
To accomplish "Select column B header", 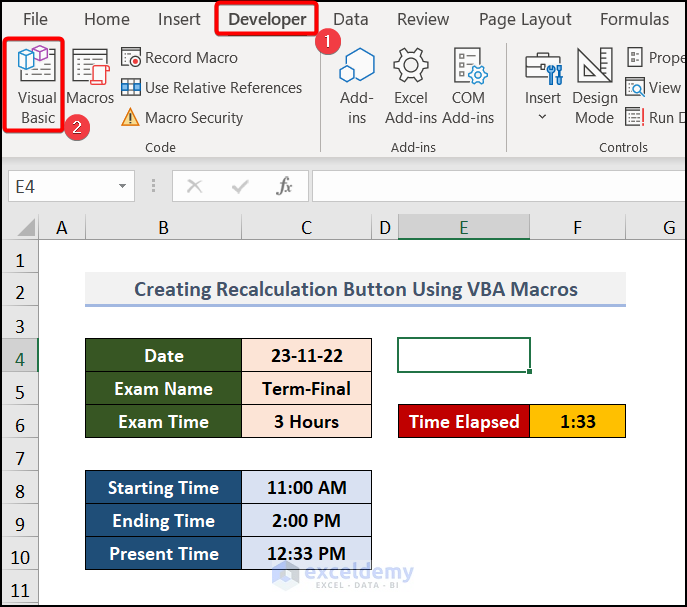I will pos(163,227).
